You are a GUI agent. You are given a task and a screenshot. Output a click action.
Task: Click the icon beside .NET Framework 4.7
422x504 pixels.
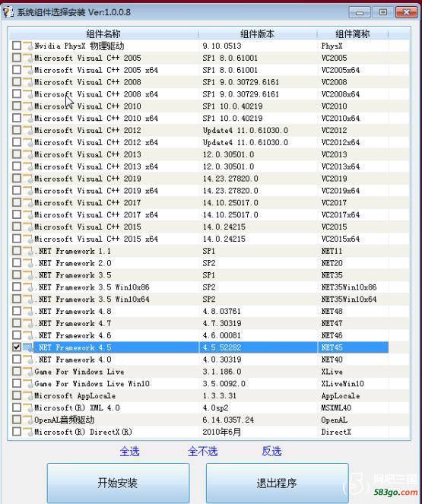[28, 323]
